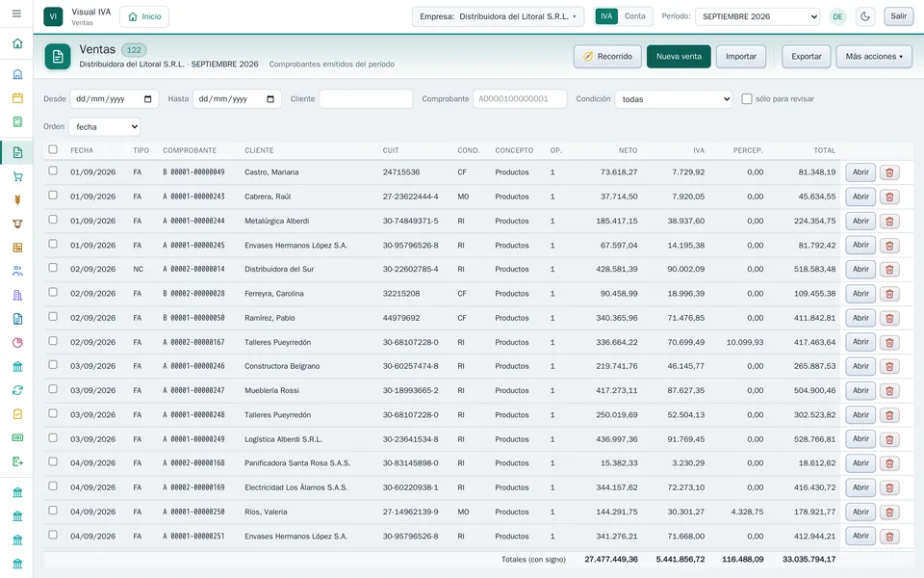Viewport: 924px width, 578px height.
Task: Delete the Castro, Mariana sale with trash icon
Action: click(889, 172)
